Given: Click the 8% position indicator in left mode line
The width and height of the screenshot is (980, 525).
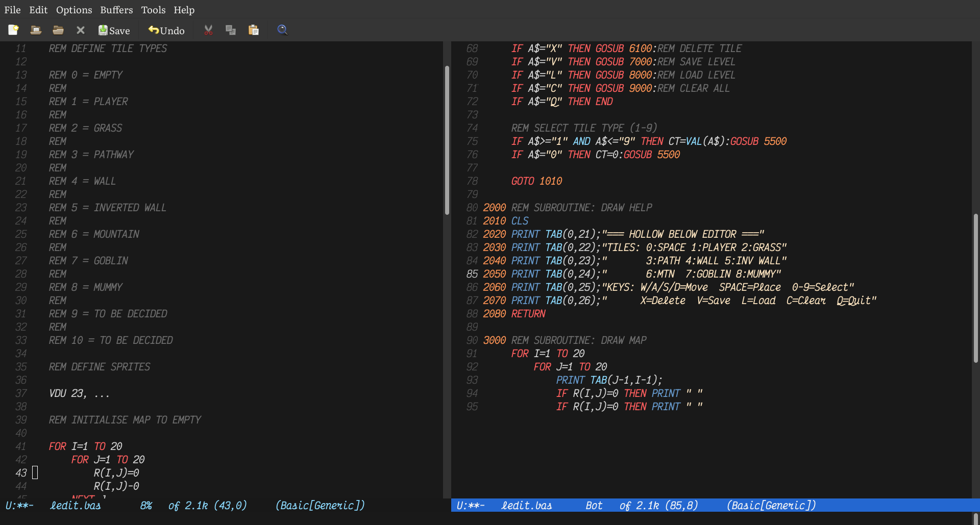Looking at the screenshot, I should coord(146,506).
